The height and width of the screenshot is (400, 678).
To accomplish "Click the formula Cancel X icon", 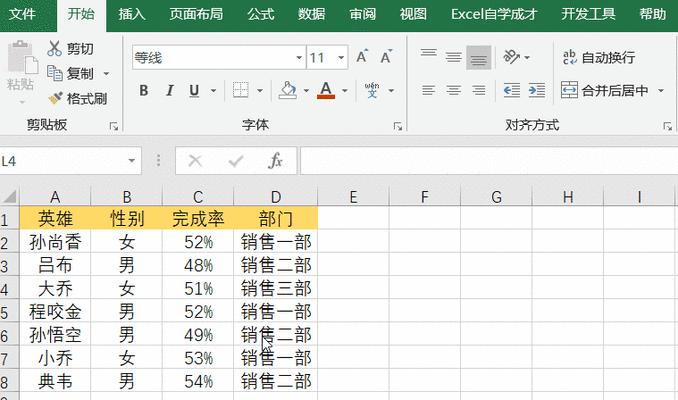I will (195, 161).
